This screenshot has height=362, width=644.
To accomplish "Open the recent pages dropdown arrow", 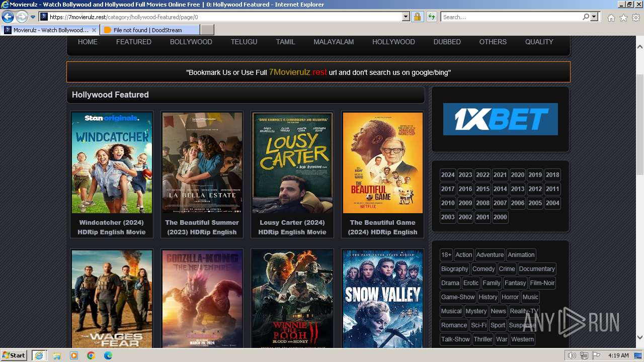I will click(33, 17).
